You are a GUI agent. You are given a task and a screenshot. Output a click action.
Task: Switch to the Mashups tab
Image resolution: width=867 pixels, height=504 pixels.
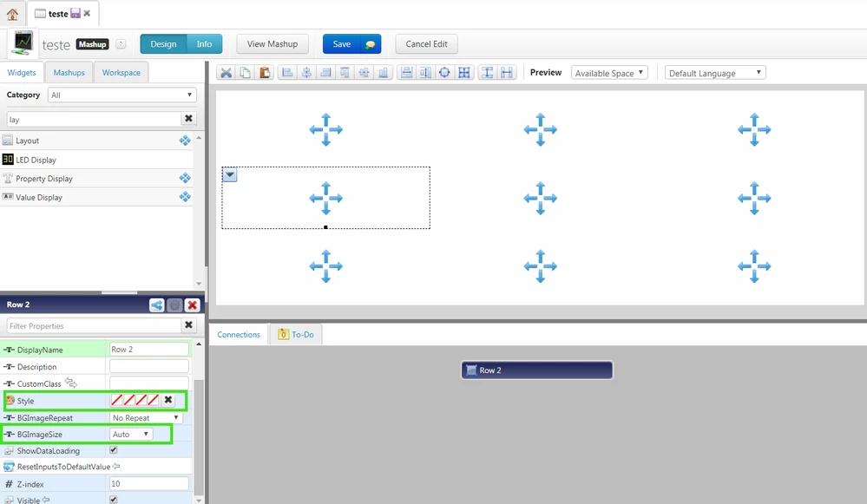(69, 72)
